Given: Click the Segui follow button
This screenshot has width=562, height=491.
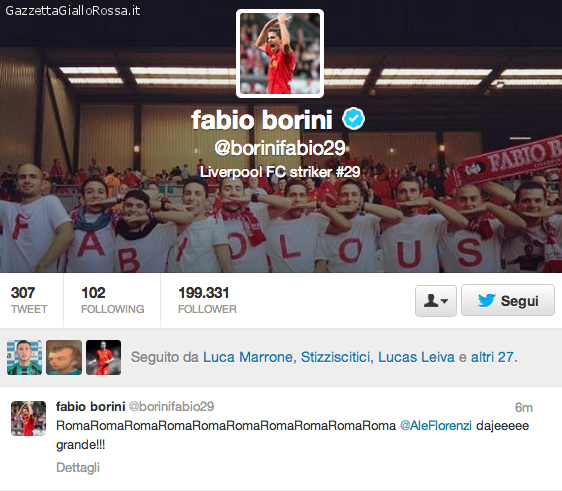Looking at the screenshot, I should [508, 300].
